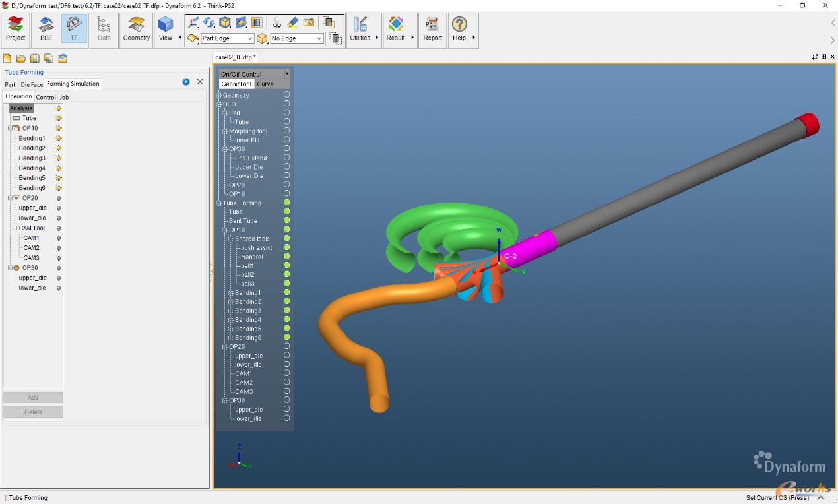Image resolution: width=838 pixels, height=504 pixels.
Task: Toggle light bulb for OP20
Action: 59,198
